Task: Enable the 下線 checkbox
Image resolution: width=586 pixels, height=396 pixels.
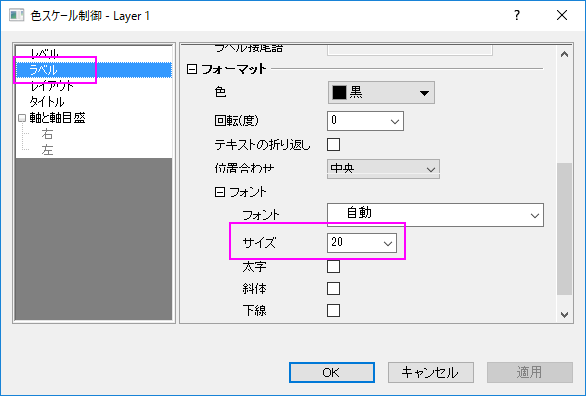Action: (x=333, y=310)
